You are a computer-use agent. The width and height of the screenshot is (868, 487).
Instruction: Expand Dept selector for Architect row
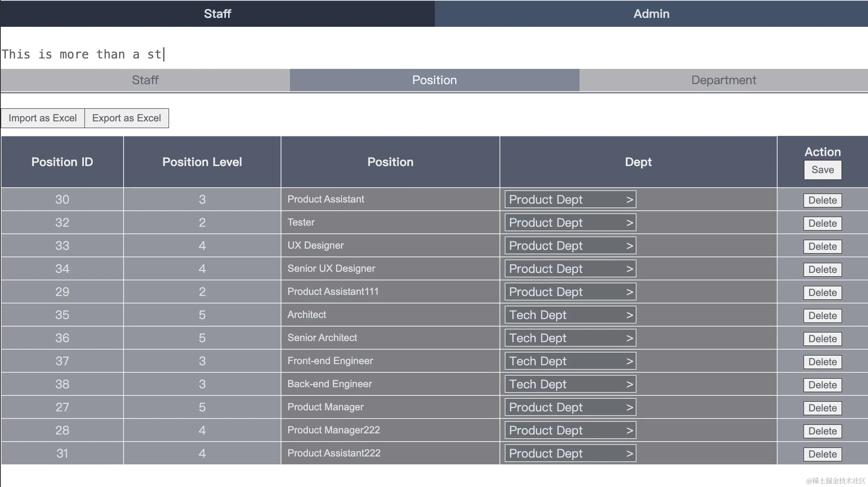tap(570, 315)
